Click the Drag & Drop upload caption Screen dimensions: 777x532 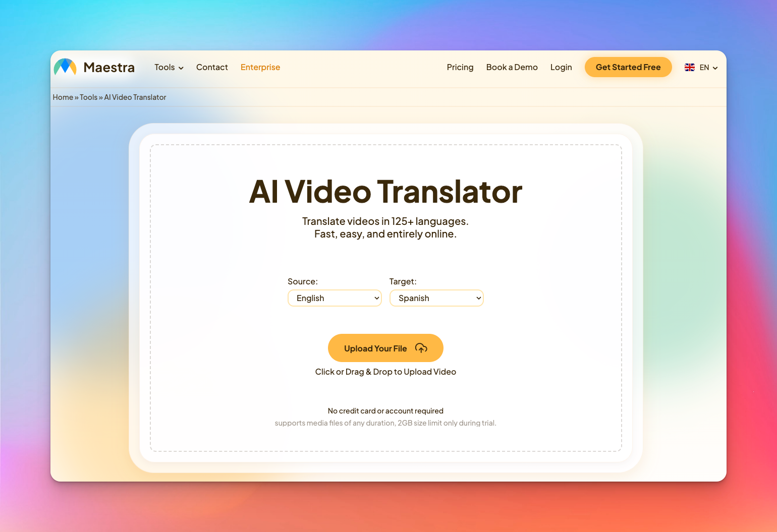(385, 372)
